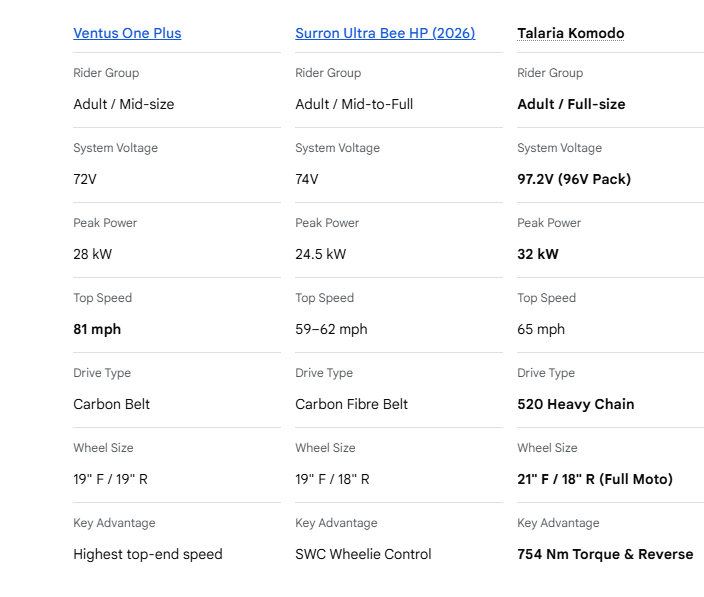This screenshot has width=704, height=597.
Task: Click the Surron 24.5 kW peak power value
Action: [321, 254]
